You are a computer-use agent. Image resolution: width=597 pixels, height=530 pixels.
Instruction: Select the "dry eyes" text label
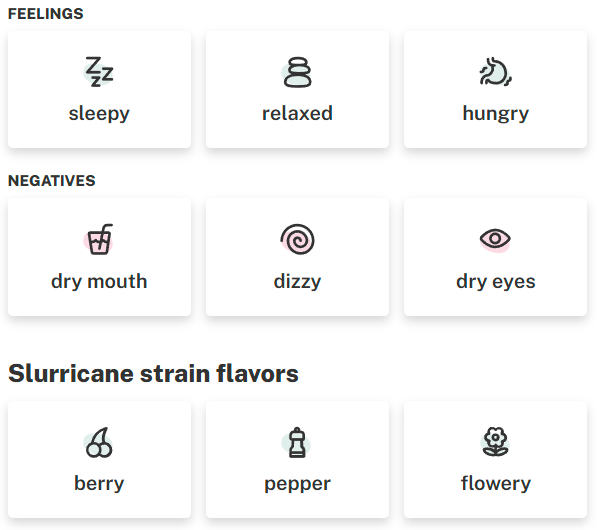pos(496,282)
